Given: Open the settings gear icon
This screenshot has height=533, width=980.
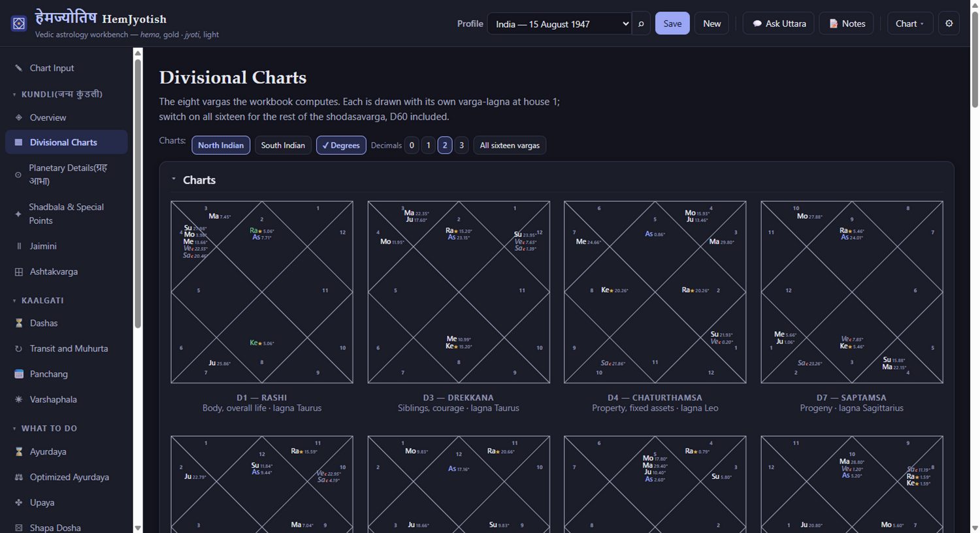Looking at the screenshot, I should (x=949, y=24).
